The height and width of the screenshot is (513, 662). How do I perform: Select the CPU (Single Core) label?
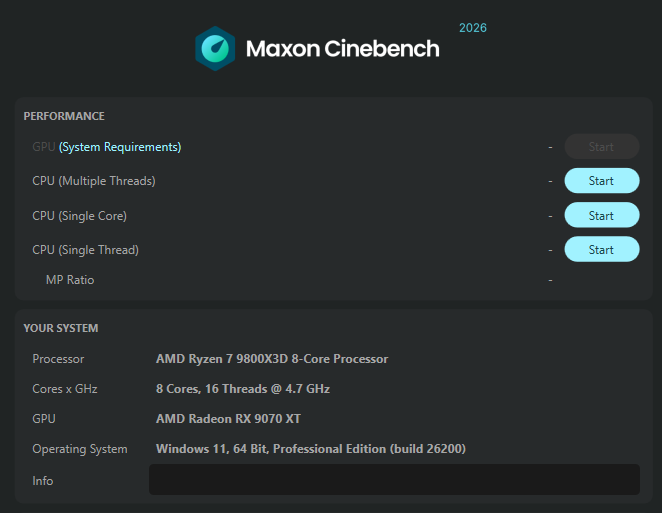click(x=79, y=216)
